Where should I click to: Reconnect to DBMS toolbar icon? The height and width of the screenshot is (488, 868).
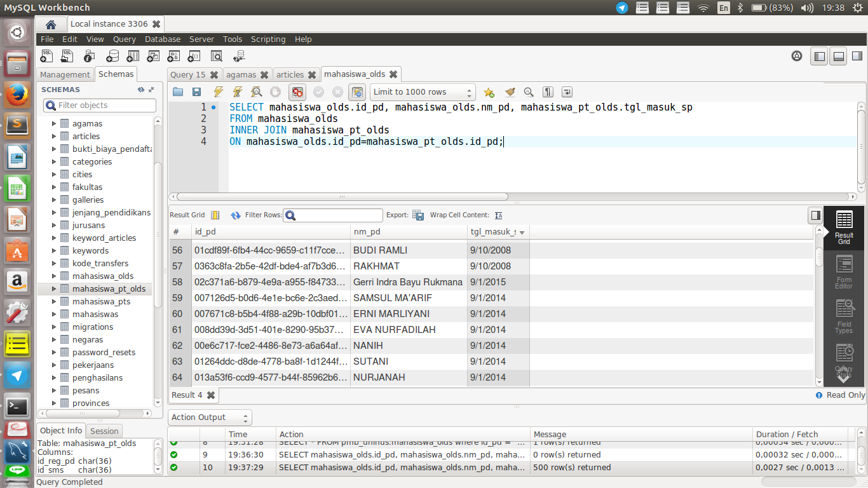tap(239, 56)
